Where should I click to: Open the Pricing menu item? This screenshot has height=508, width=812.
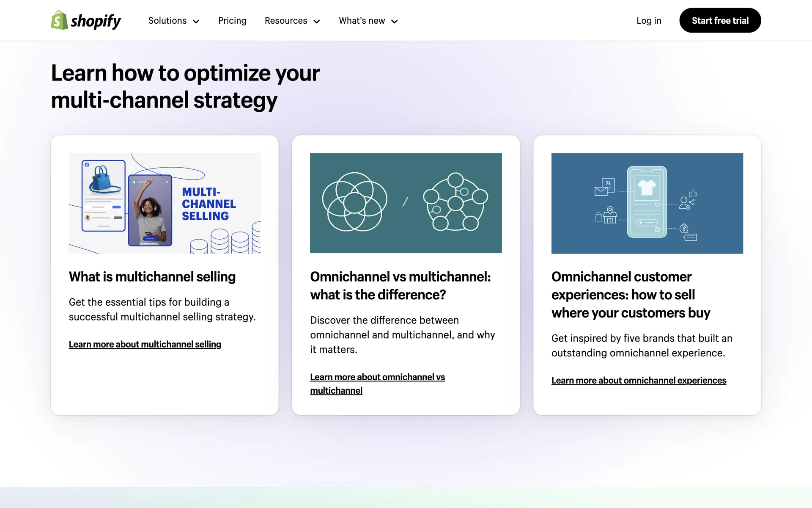232,21
